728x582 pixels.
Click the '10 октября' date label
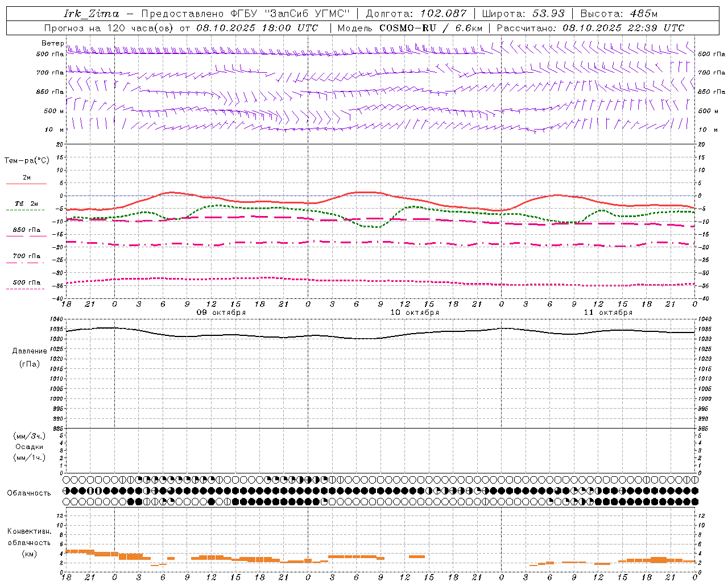[x=415, y=313]
